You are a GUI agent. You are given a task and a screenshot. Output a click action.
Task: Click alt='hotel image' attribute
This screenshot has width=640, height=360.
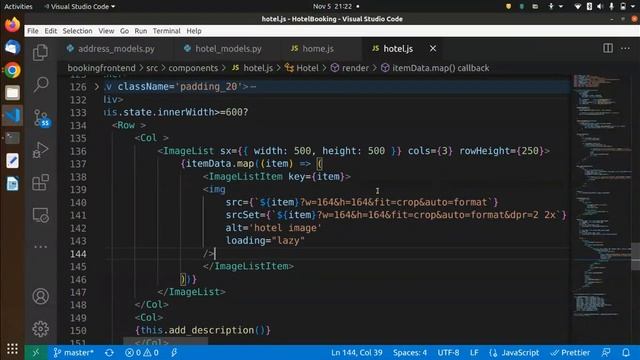click(x=273, y=228)
